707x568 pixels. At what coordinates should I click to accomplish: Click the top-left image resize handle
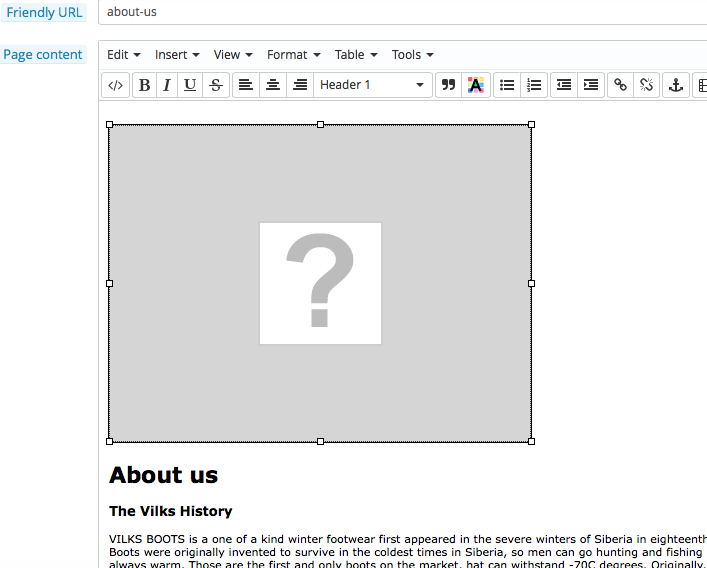pyautogui.click(x=110, y=124)
